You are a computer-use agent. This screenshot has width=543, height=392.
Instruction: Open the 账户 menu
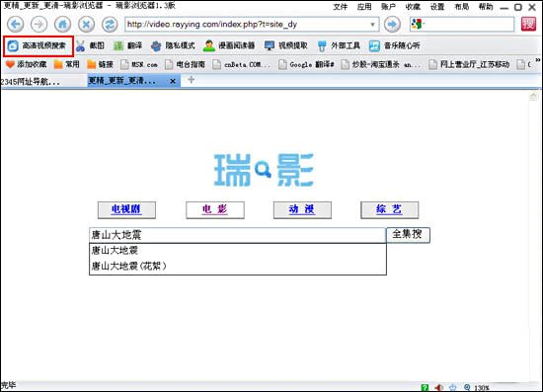[388, 7]
